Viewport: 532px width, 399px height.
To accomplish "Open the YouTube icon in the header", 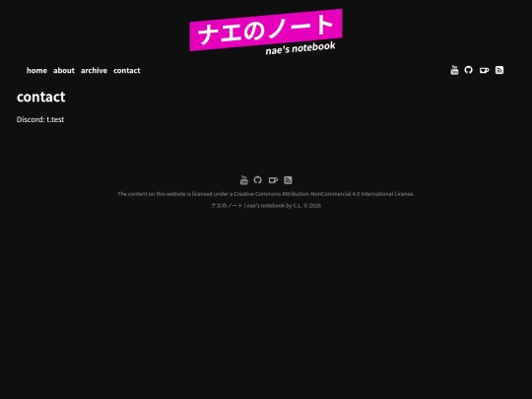I will click(x=454, y=70).
